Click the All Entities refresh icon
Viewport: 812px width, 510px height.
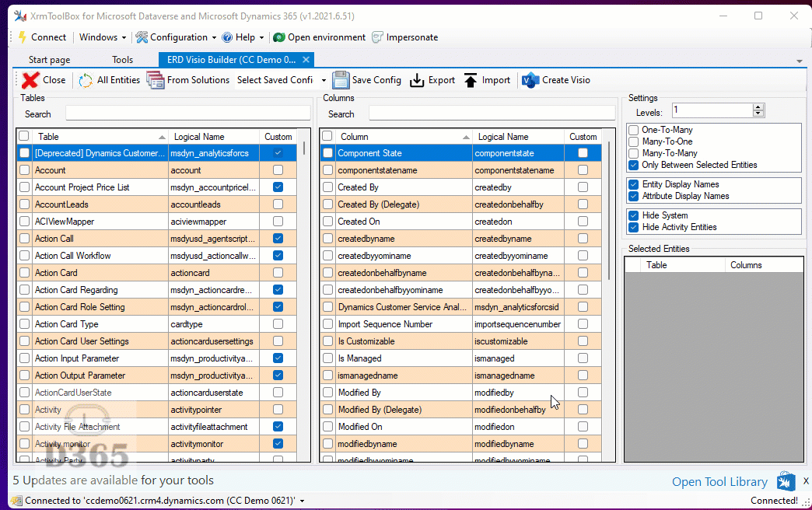click(86, 80)
